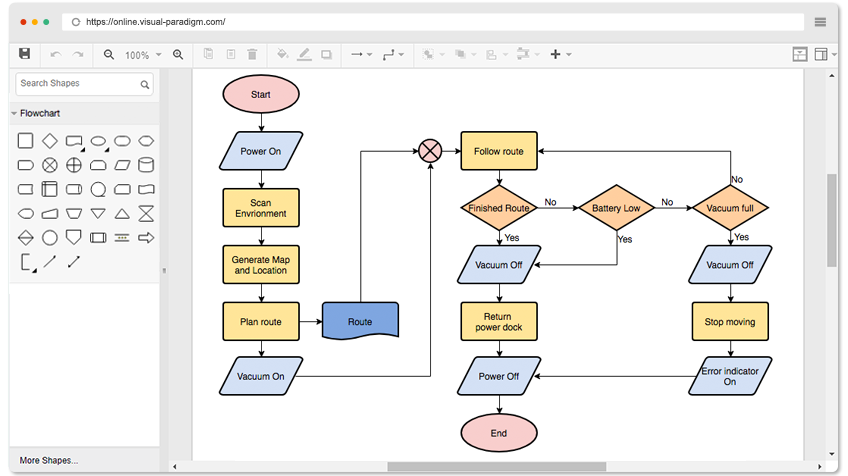This screenshot has width=848, height=476.
Task: Select the Vacuum On parallelogram
Action: pyautogui.click(x=261, y=376)
